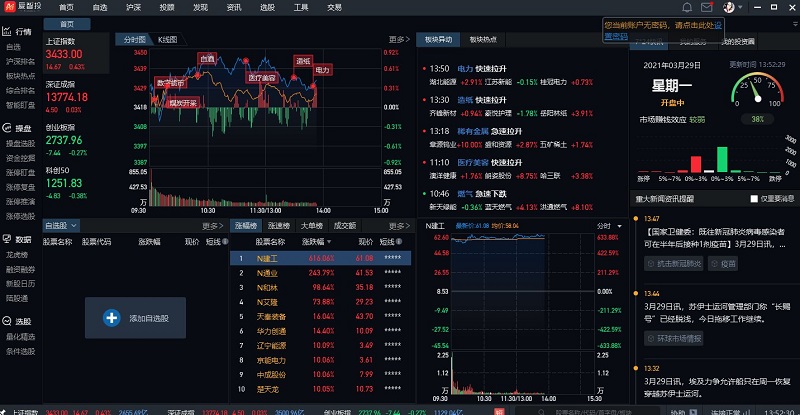Click the 电力 marker on the intraday chart
Viewport: 800px width, 415px height.
pyautogui.click(x=322, y=70)
